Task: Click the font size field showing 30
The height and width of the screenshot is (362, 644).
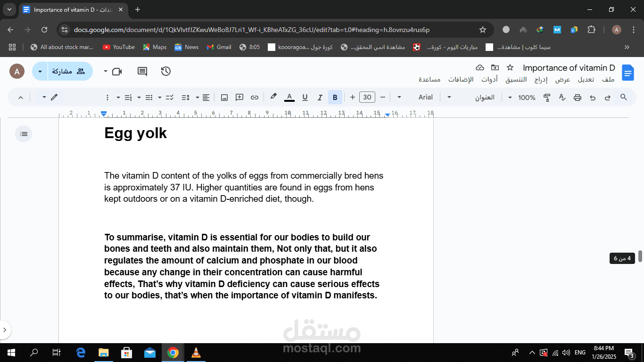Action: pyautogui.click(x=367, y=98)
